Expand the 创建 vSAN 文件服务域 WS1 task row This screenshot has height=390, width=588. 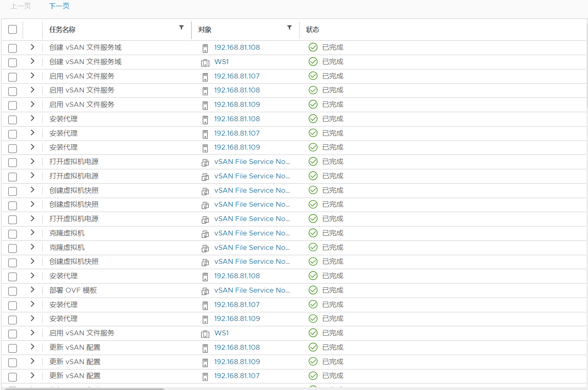[x=32, y=61]
